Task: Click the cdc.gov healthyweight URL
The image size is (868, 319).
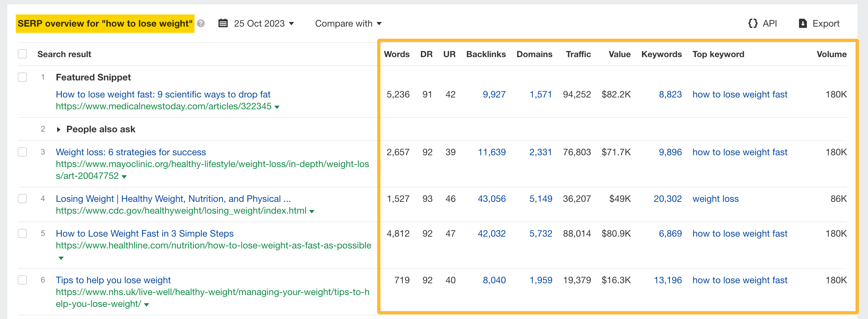Action: pyautogui.click(x=181, y=211)
